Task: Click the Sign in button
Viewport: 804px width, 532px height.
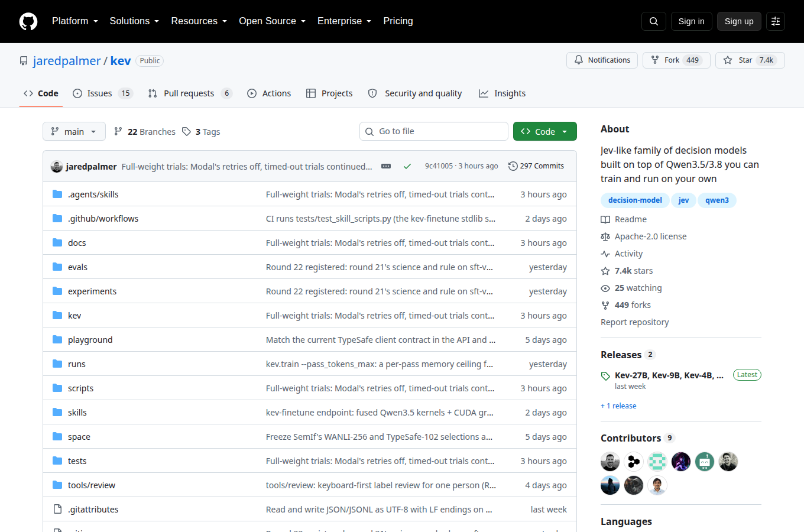Action: click(x=691, y=21)
